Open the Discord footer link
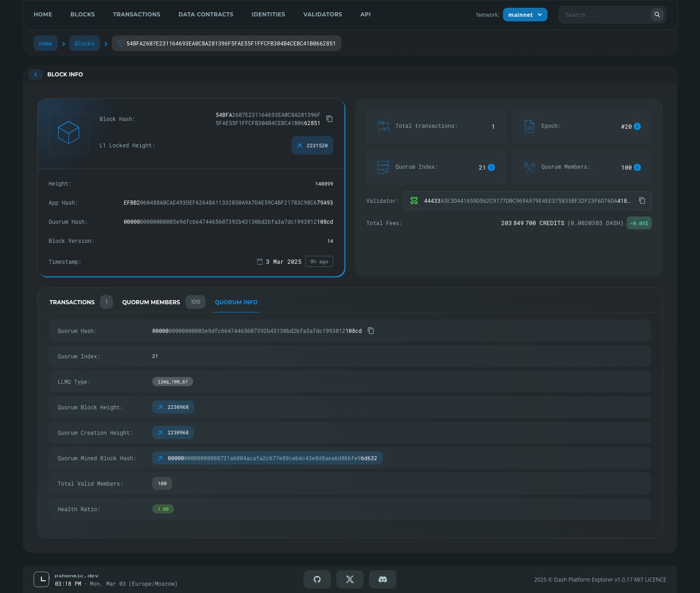 coord(382,579)
